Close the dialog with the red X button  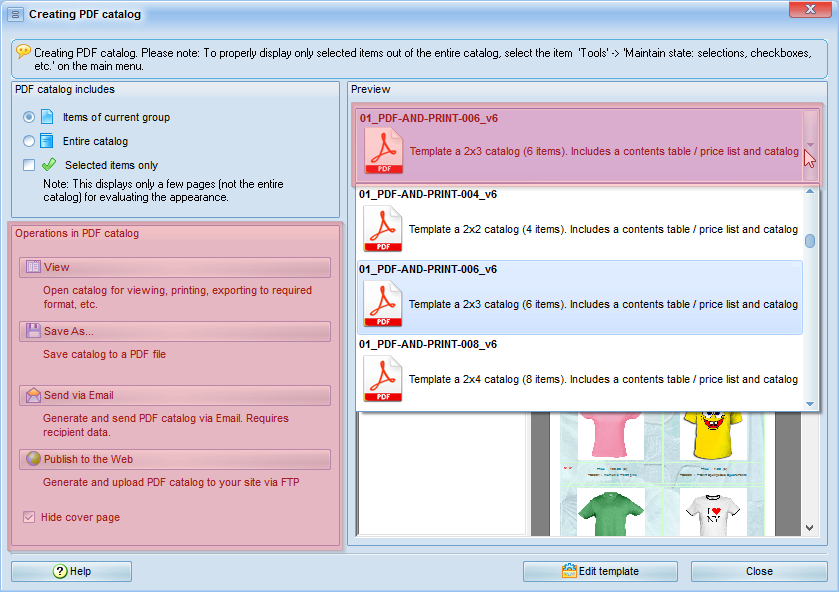click(810, 9)
